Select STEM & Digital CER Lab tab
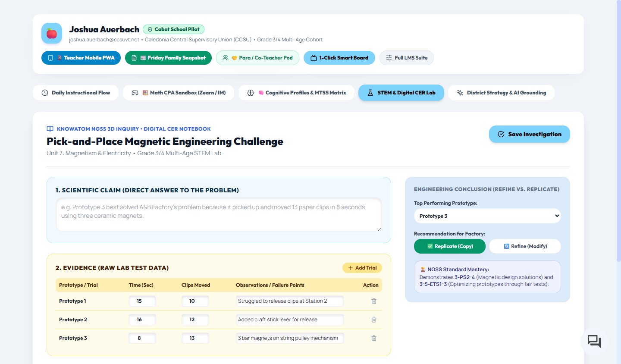 [x=401, y=93]
